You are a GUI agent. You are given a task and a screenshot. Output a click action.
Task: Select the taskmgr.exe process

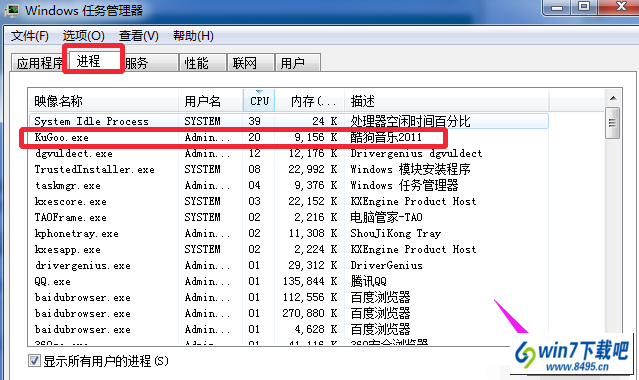coord(289,186)
